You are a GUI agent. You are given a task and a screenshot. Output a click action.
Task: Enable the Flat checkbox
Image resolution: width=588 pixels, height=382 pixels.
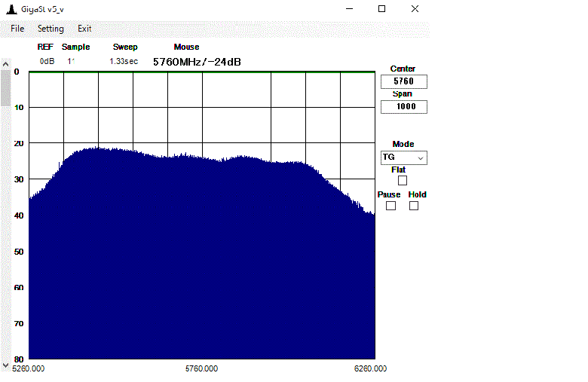tap(402, 181)
